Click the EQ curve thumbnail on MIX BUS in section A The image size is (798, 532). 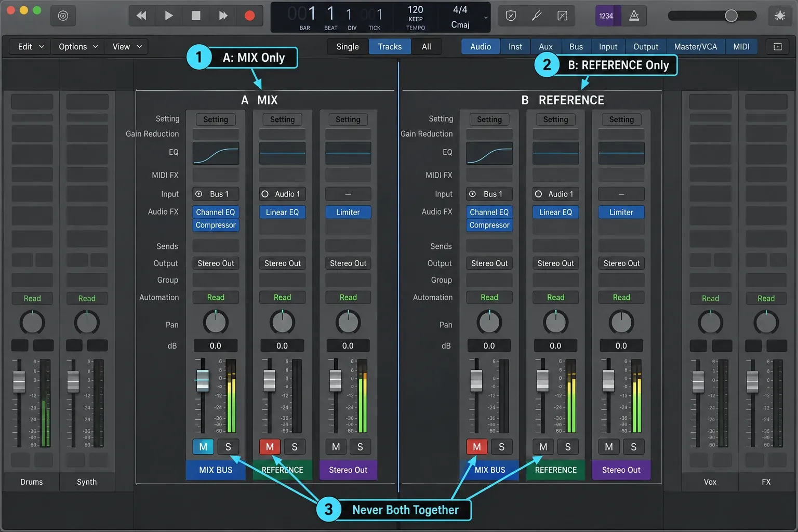(x=216, y=153)
